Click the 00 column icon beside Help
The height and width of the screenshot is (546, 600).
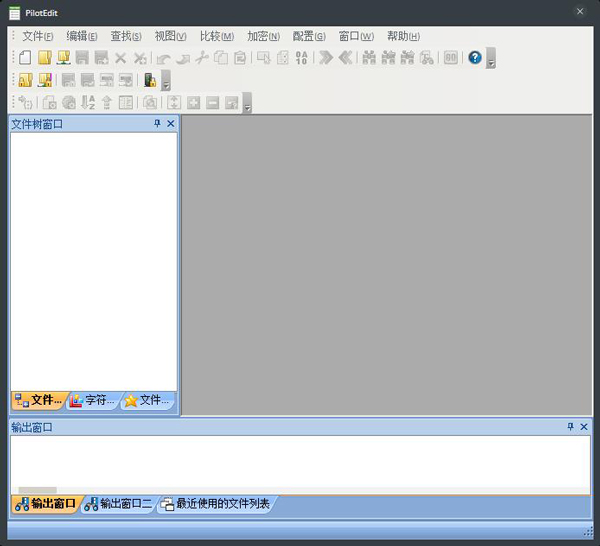point(451,58)
